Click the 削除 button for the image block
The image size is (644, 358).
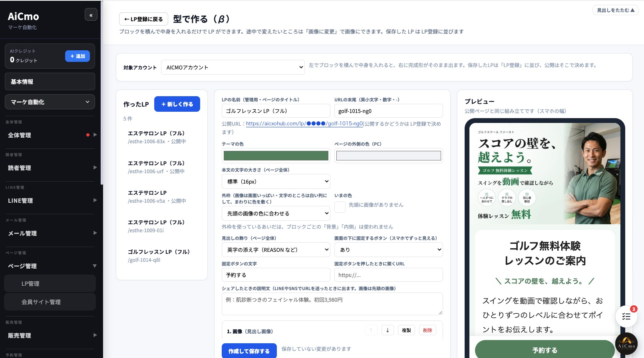(x=427, y=330)
